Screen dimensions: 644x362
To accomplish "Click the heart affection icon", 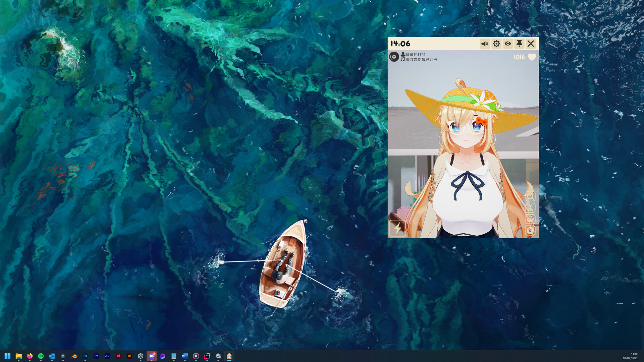I will click(x=532, y=57).
